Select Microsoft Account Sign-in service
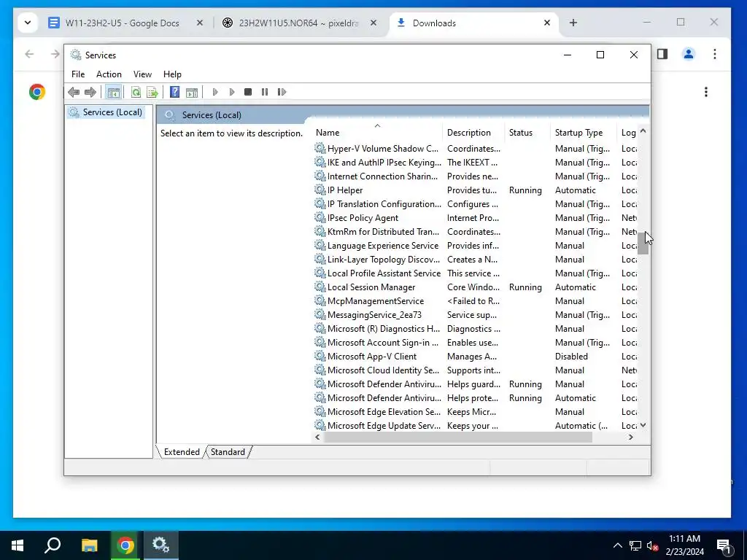The image size is (747, 560). (x=476, y=343)
